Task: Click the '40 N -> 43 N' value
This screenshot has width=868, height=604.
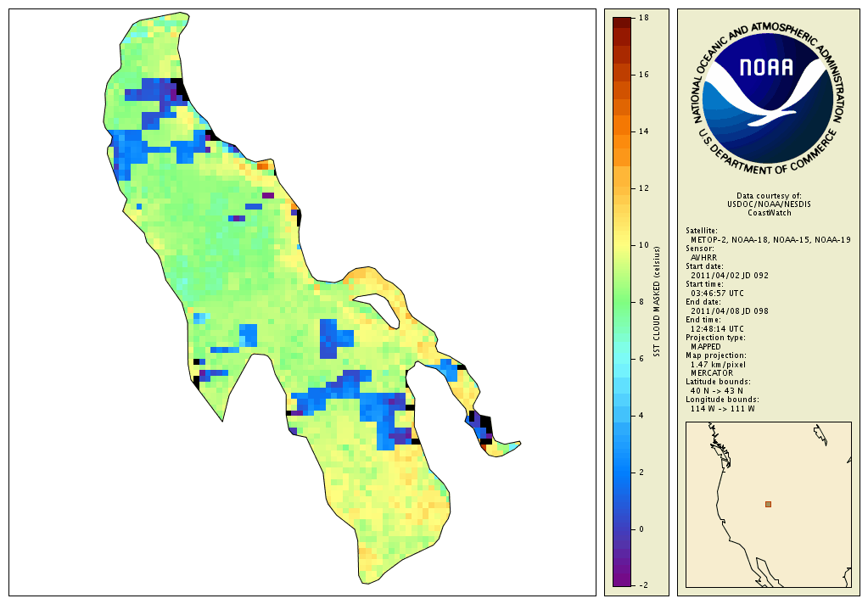Action: 717,391
